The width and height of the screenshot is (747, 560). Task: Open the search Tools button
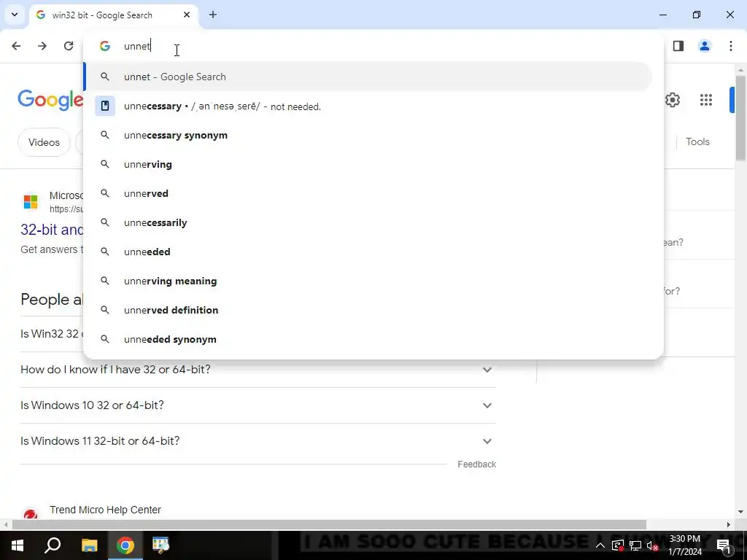point(697,141)
